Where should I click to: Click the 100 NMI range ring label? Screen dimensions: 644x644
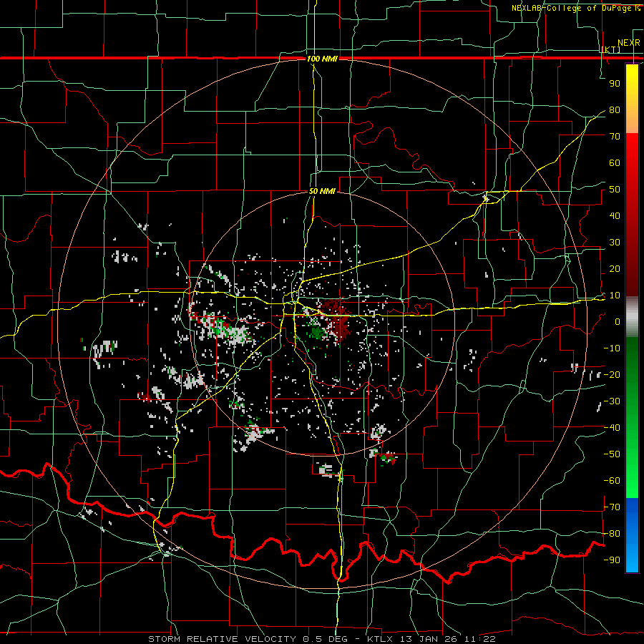pos(322,59)
